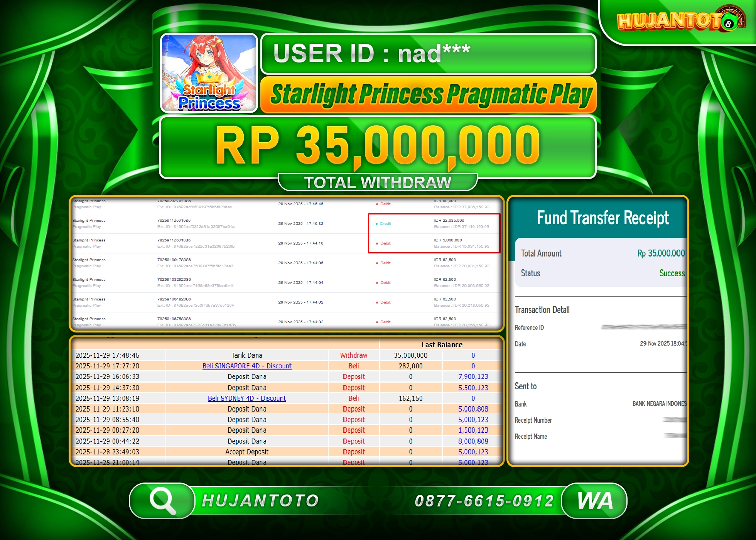
Task: Open the Starlight Princess game thumbnail
Action: point(209,73)
